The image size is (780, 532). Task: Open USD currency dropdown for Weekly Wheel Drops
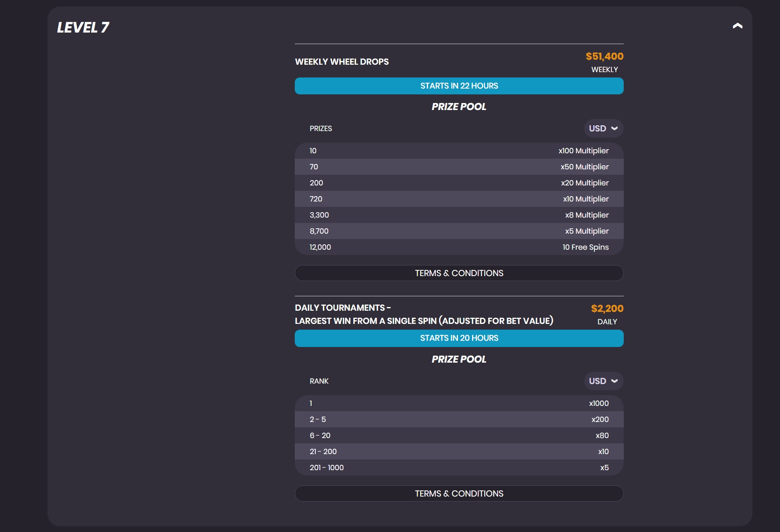pyautogui.click(x=603, y=129)
